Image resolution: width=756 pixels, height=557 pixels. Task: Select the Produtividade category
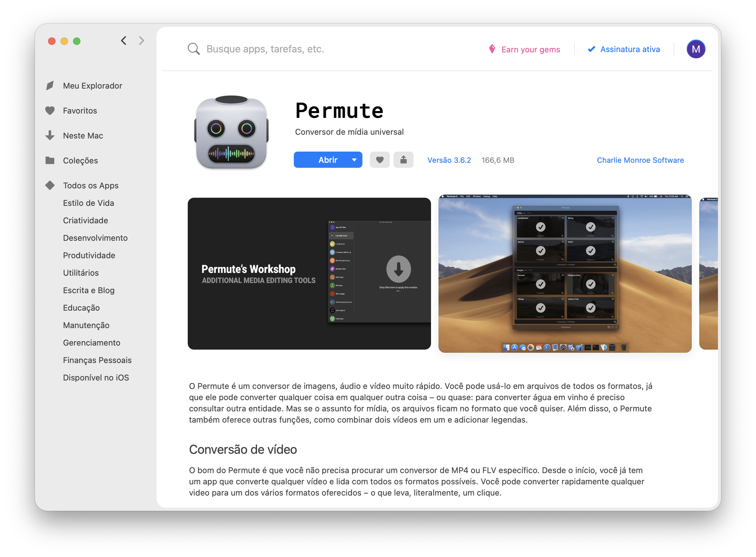(x=89, y=255)
